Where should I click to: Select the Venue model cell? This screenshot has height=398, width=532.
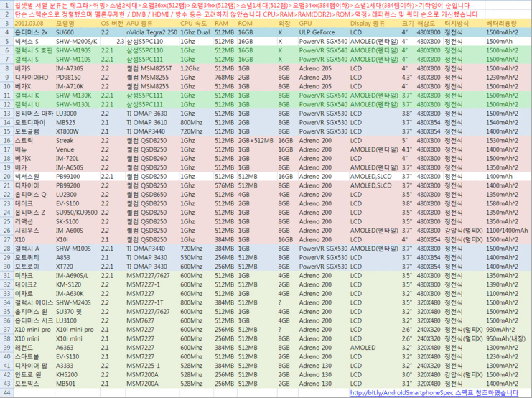click(x=65, y=149)
